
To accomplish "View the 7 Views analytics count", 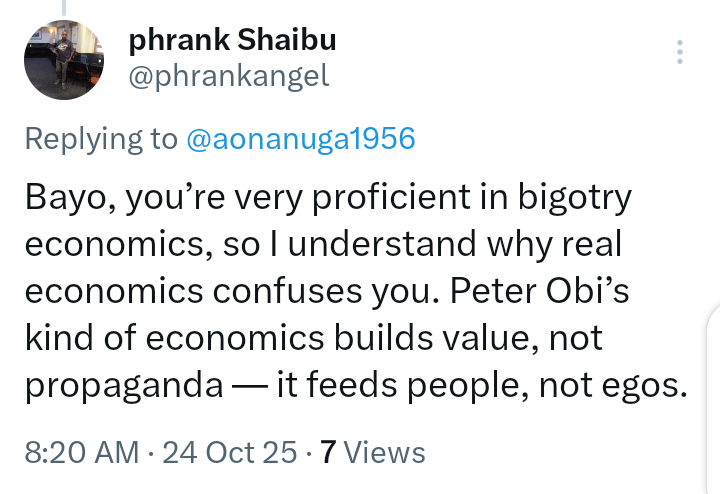I will (372, 452).
